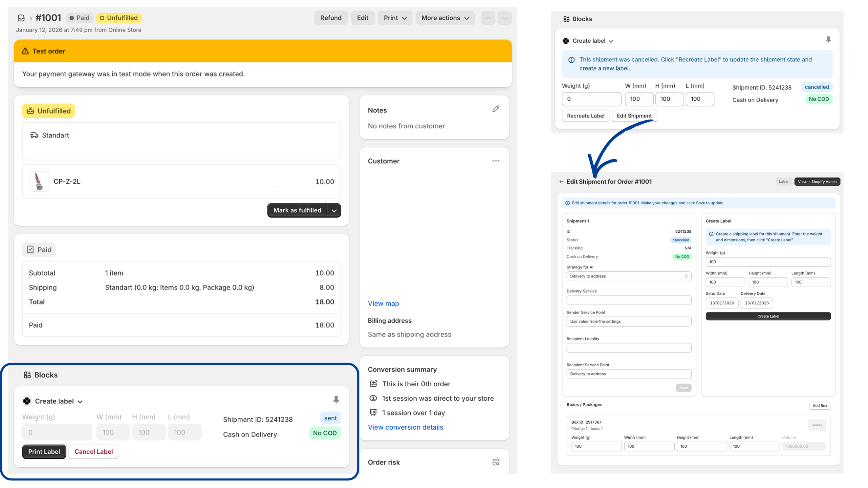Click the truck icon next to Standart shipping

pos(33,135)
